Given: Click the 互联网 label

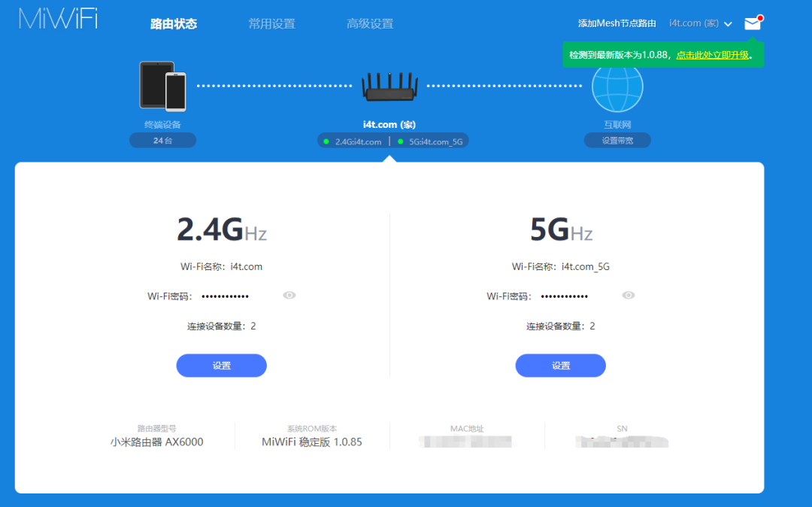Looking at the screenshot, I should point(617,125).
